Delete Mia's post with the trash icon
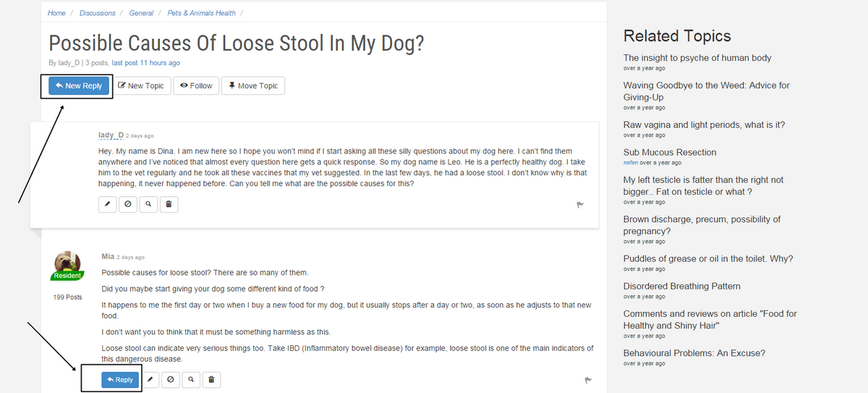Screen dimensions: 868x393 click(x=210, y=379)
